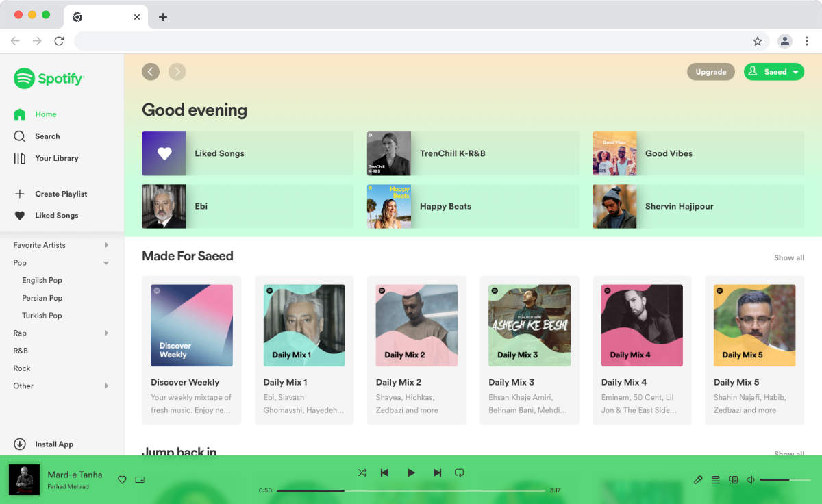Viewport: 822px width, 504px height.
Task: Click the Install App download icon
Action: point(20,444)
